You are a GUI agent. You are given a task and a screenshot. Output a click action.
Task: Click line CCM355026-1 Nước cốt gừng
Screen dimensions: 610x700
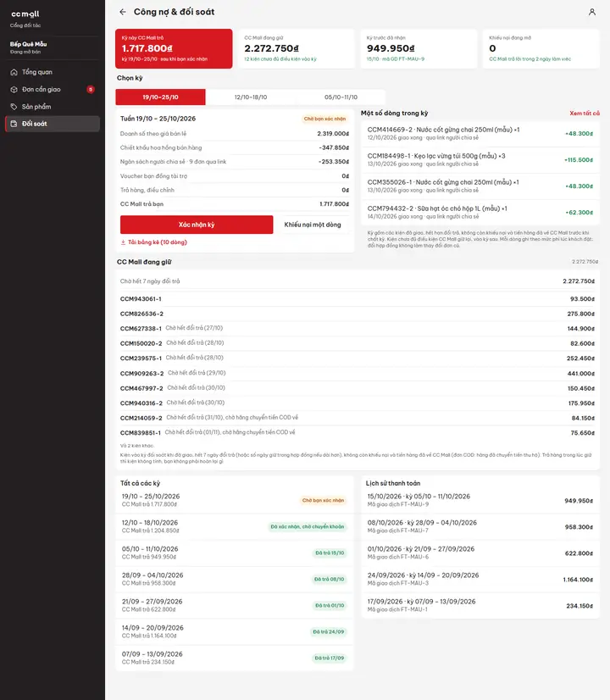[x=480, y=186]
